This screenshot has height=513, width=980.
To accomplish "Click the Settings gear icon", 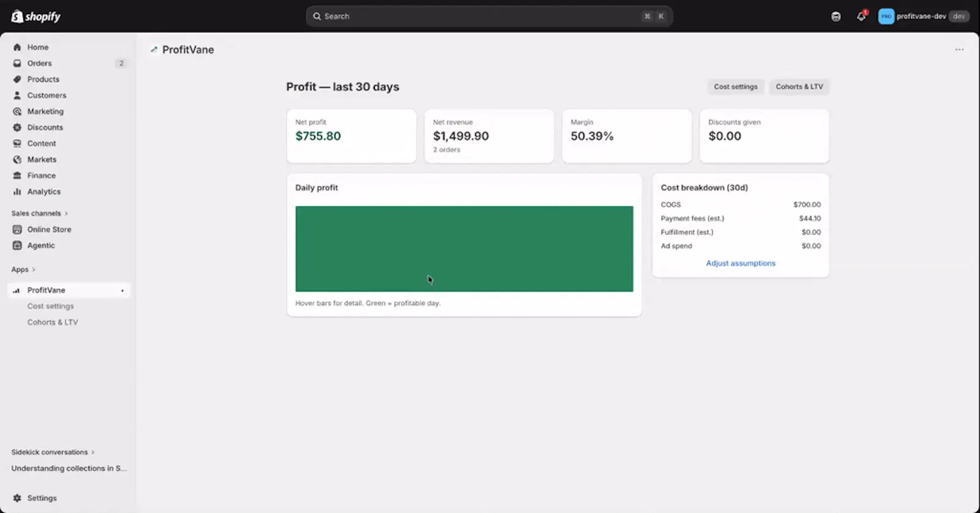I will (x=17, y=498).
